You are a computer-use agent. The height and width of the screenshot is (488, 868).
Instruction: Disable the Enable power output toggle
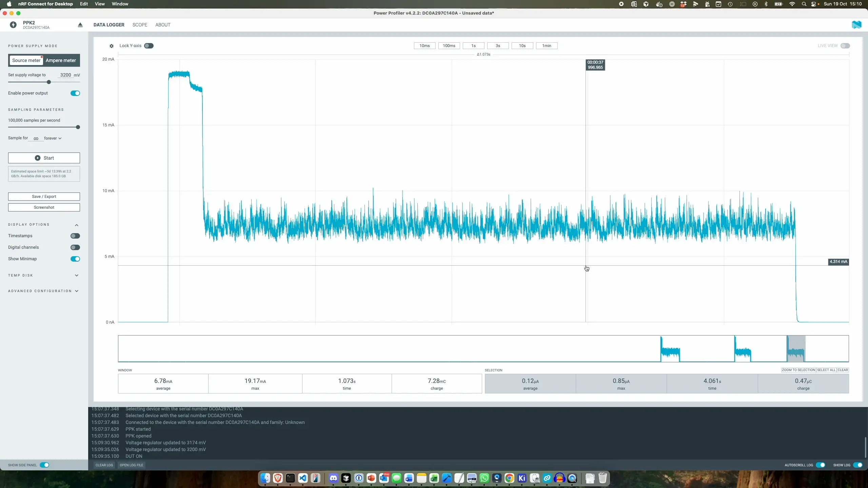(75, 93)
